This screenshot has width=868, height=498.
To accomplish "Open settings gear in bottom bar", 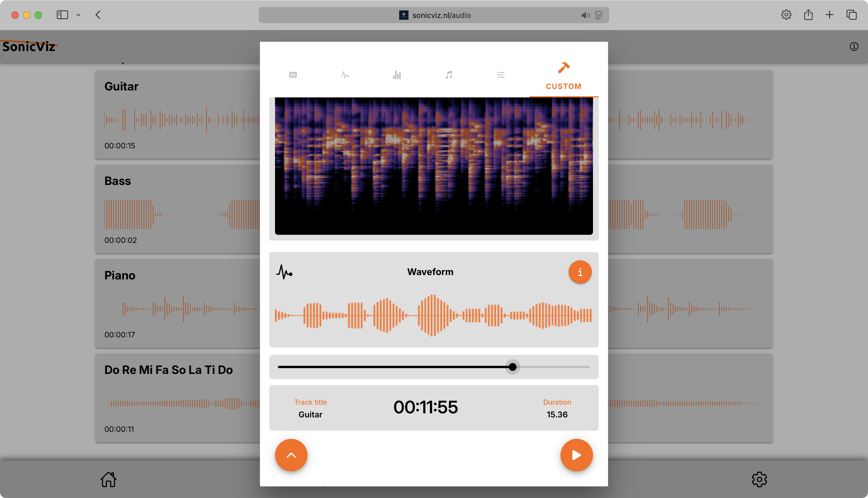I will pos(759,479).
